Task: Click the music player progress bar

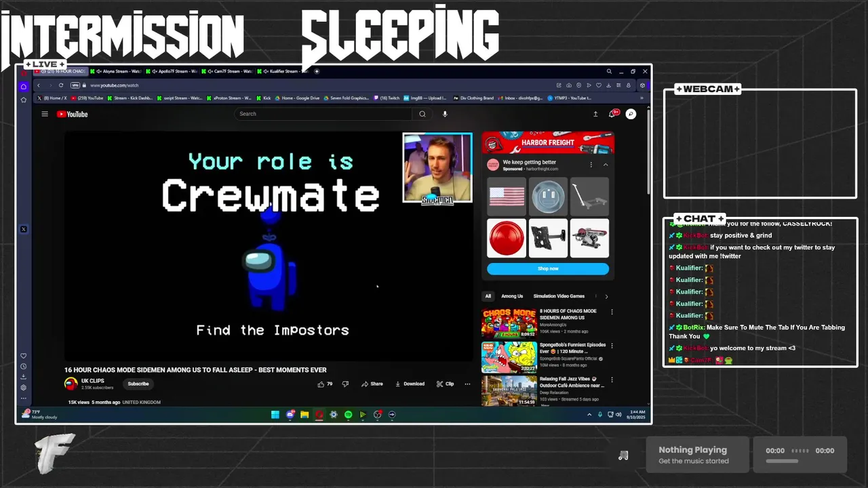Action: pos(782,462)
